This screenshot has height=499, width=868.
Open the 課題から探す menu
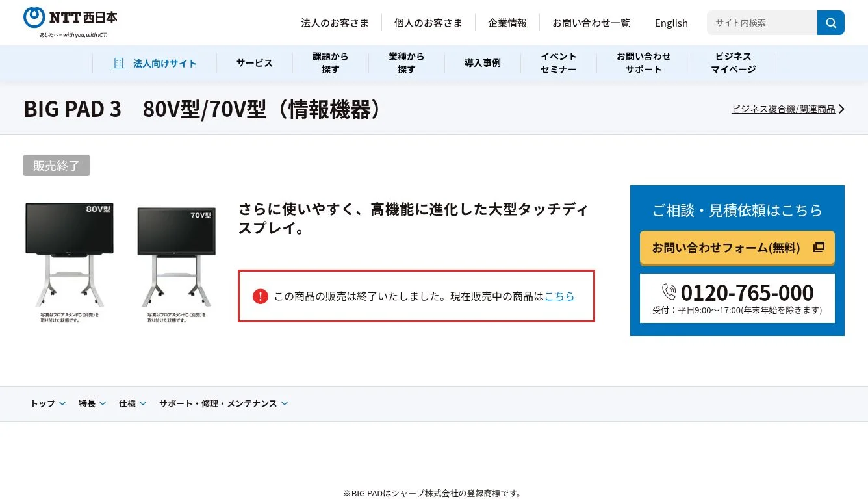point(331,63)
